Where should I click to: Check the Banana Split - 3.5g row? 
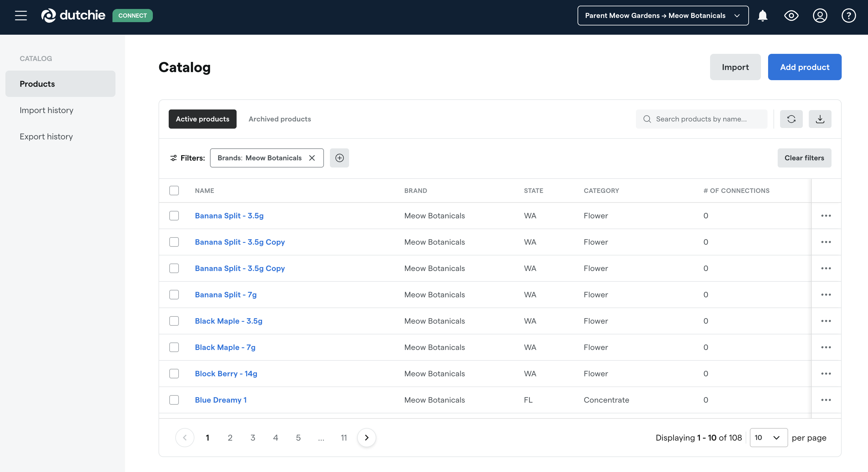tap(174, 216)
